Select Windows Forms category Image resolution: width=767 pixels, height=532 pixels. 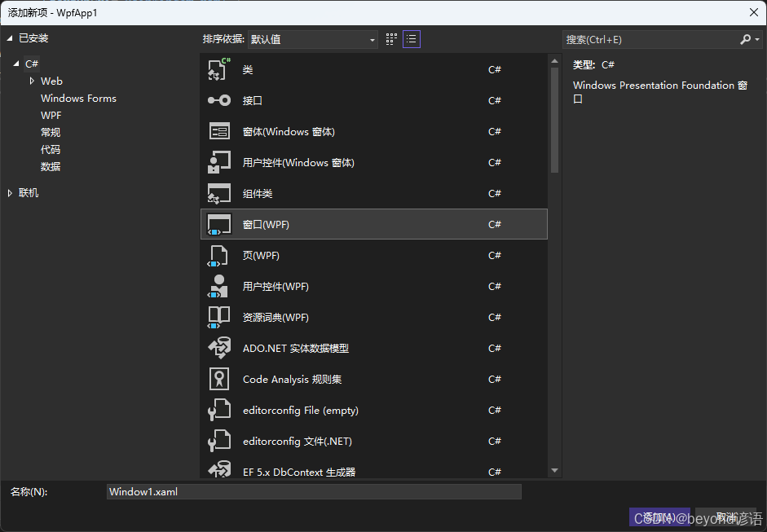[79, 99]
